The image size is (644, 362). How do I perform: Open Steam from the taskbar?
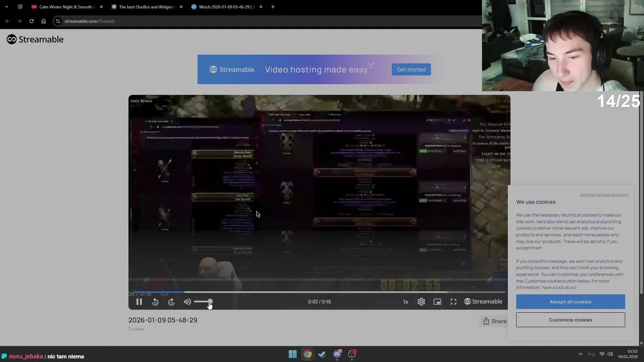tap(322, 354)
